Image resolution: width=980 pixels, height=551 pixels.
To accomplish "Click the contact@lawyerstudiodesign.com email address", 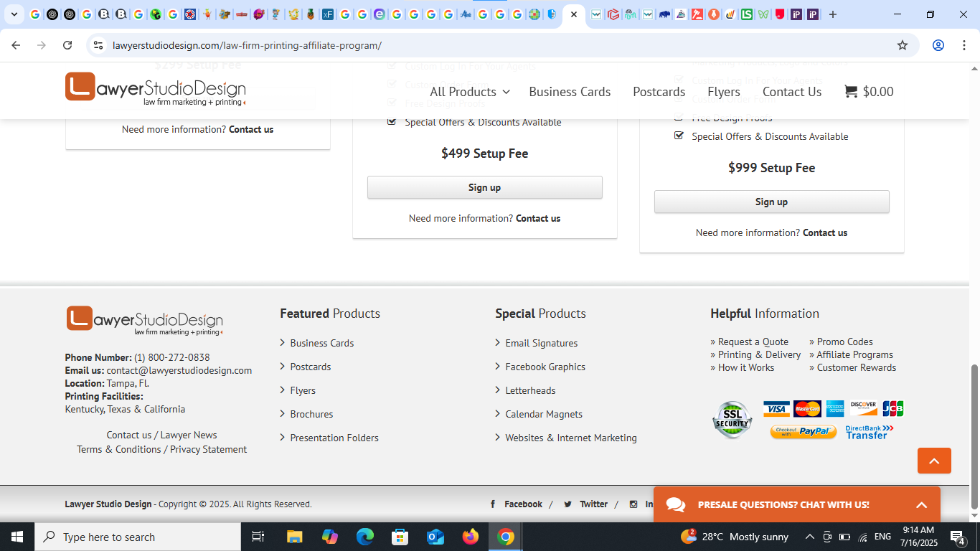I will [x=179, y=370].
